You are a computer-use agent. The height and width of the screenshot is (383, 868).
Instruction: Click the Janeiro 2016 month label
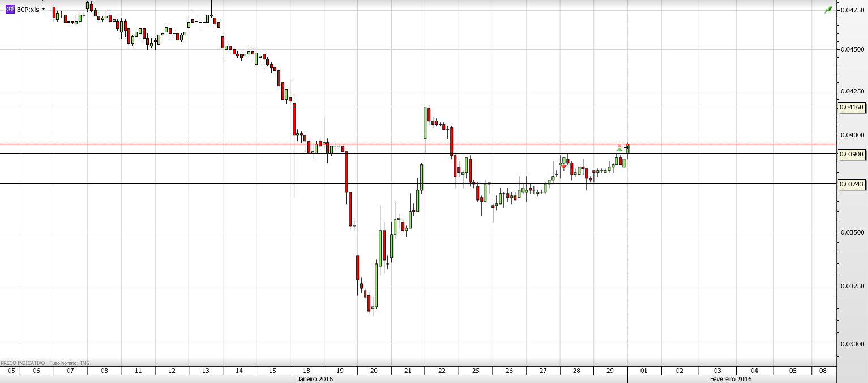315,379
